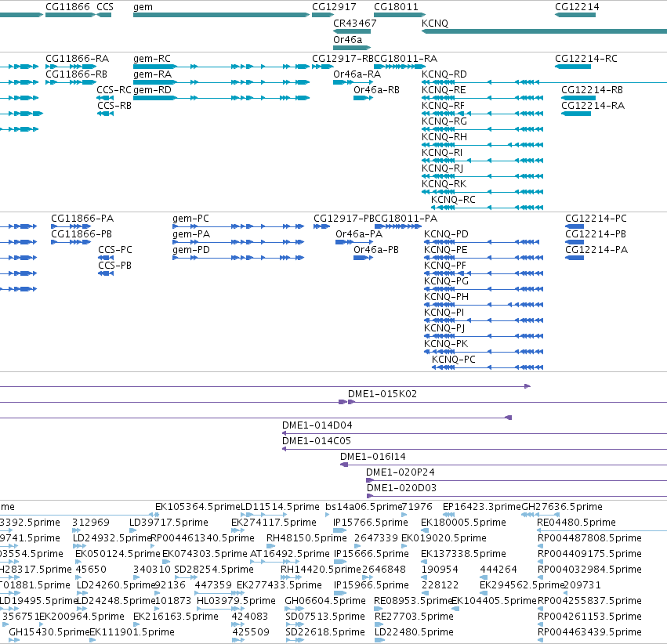667x644 pixels.
Task: Select protein KCNQ-PF
Action: pyautogui.click(x=484, y=273)
